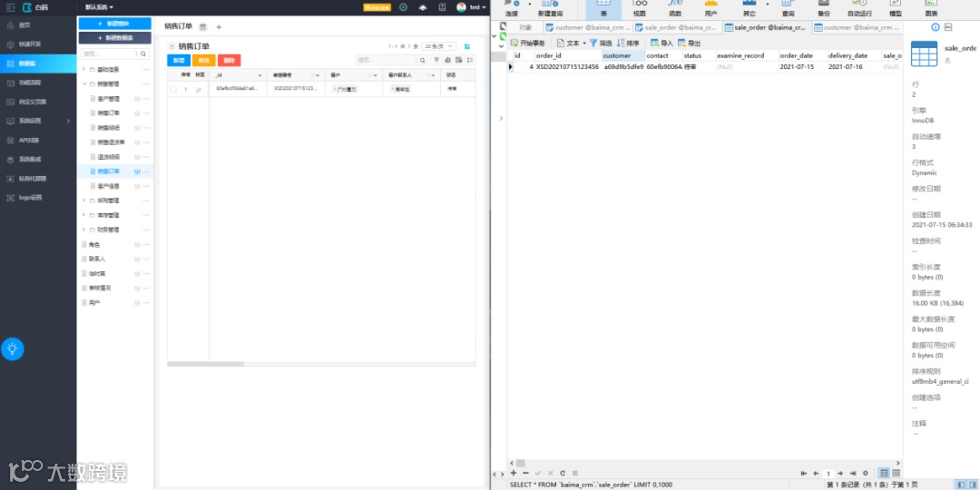Tick the checkbox of row 1 in 销售订单 table
The width and height of the screenshot is (980, 490).
coord(173,89)
